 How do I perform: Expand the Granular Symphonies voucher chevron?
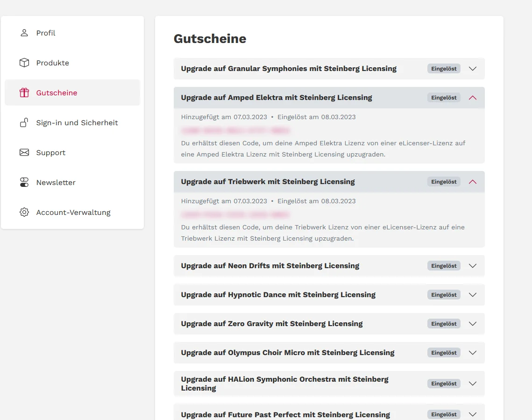(x=473, y=69)
